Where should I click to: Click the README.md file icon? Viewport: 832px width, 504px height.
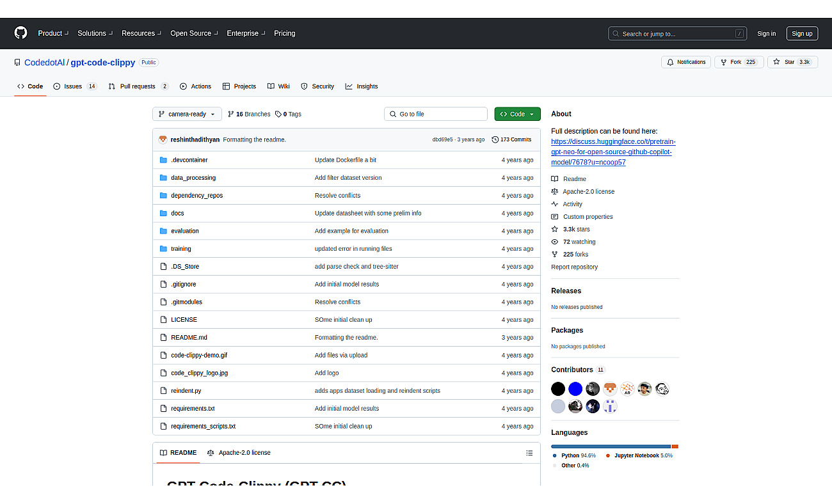[x=164, y=338]
